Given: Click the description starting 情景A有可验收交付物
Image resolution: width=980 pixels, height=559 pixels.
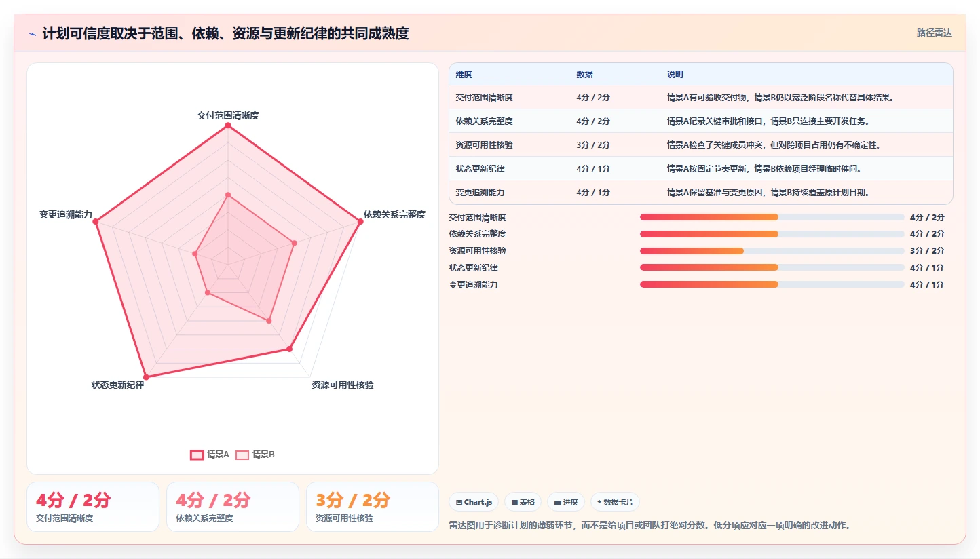Looking at the screenshot, I should [x=780, y=98].
